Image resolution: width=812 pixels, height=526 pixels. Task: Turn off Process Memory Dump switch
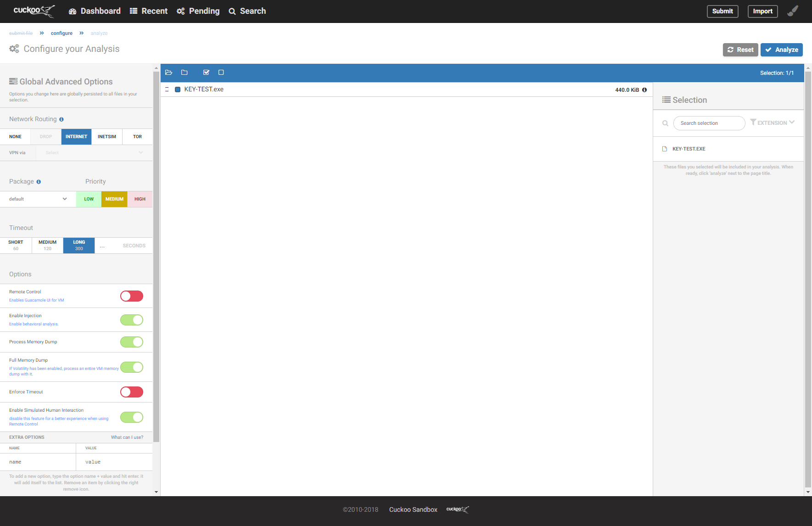click(132, 342)
